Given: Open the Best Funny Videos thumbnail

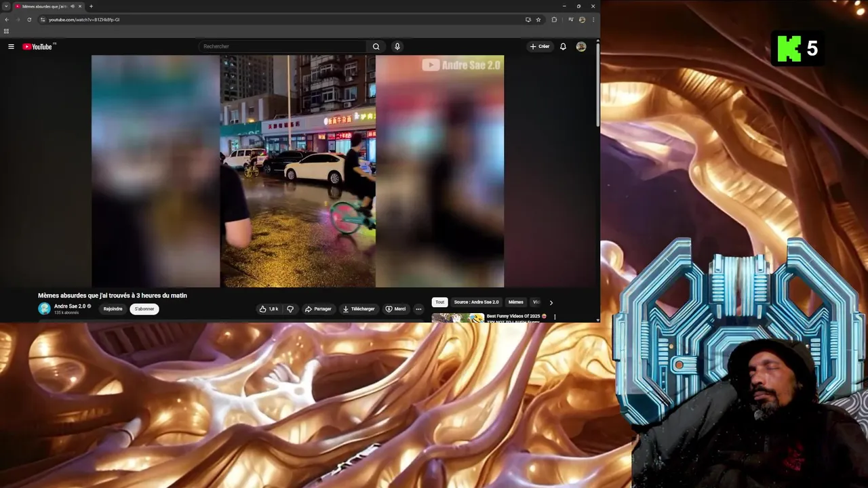Looking at the screenshot, I should [x=458, y=318].
